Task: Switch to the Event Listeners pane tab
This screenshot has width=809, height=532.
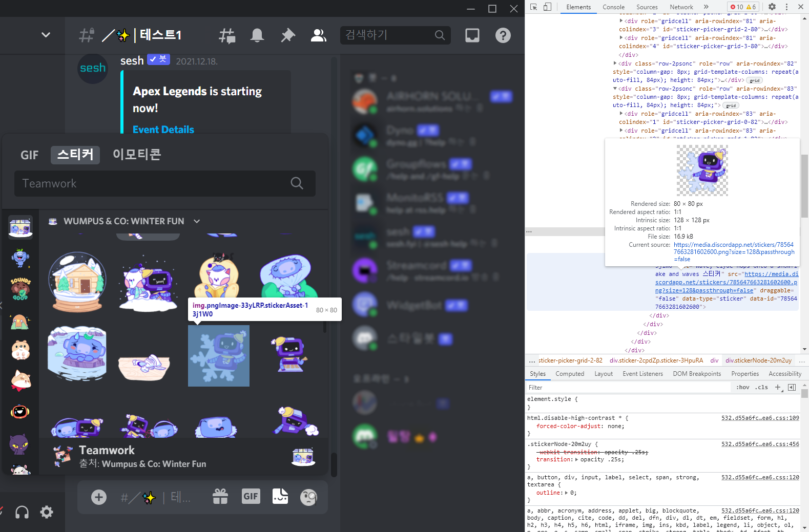Action: tap(642, 374)
